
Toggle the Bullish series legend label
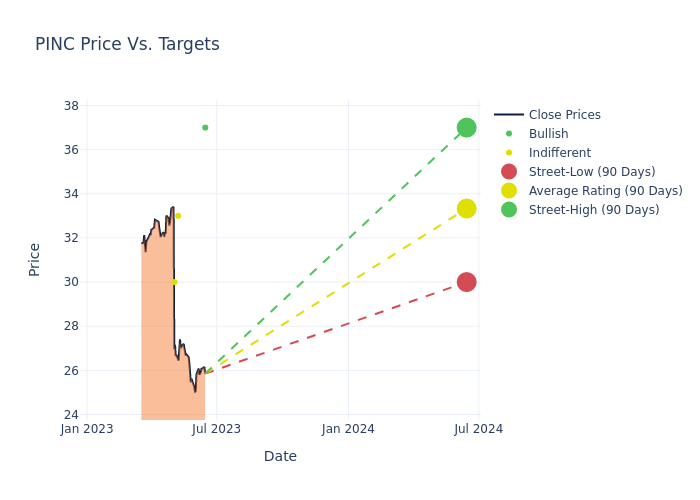(548, 134)
